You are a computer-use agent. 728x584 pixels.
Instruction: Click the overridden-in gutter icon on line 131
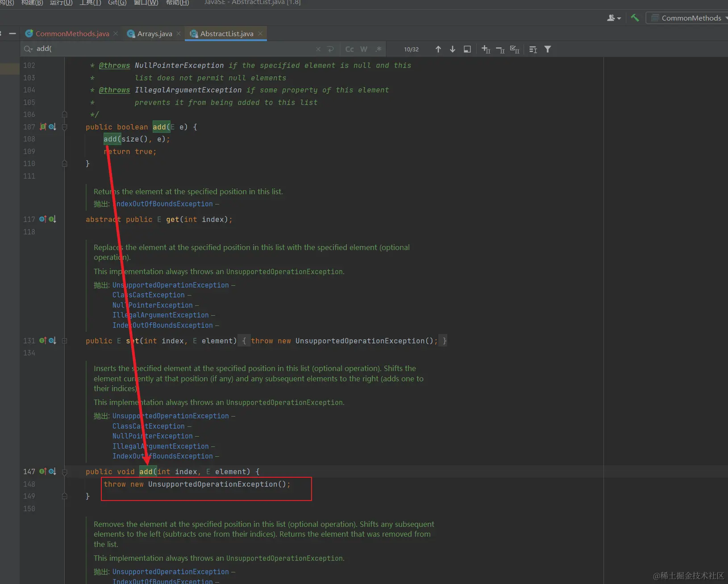[x=52, y=341]
